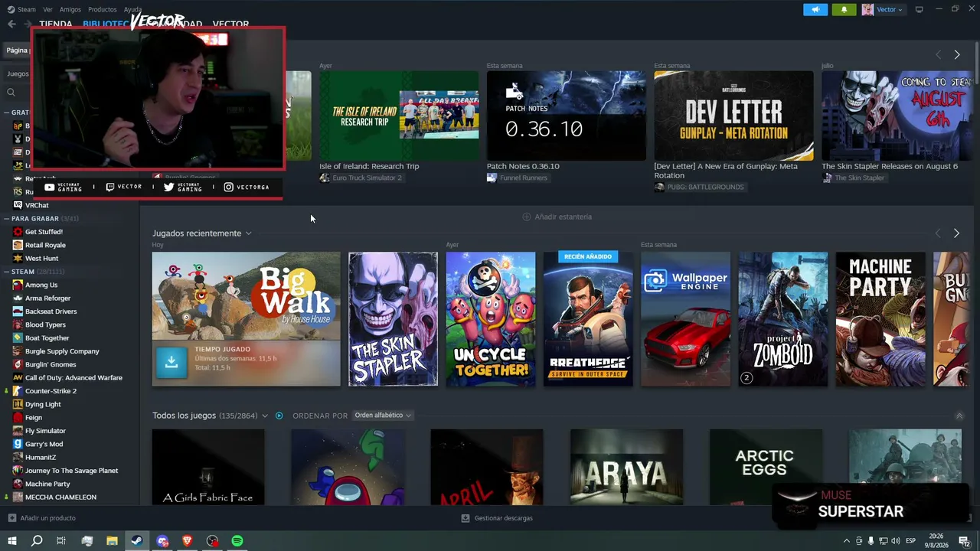Viewport: 980px width, 551px height.
Task: Open Brave browser from taskbar
Action: tap(188, 541)
